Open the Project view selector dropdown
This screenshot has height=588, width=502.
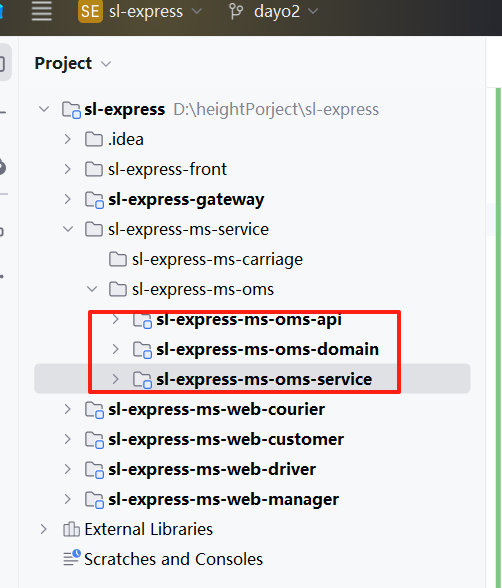[x=73, y=63]
